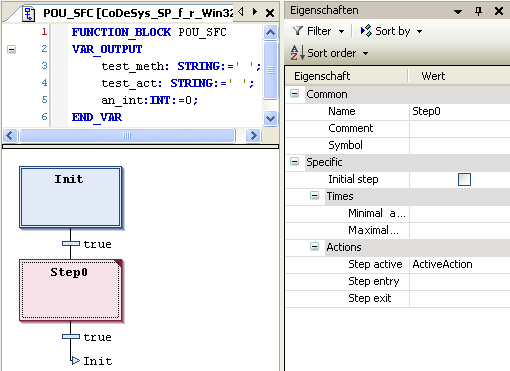Viewport: 510px width, 371px height.
Task: Click the test_act variable declaration
Action: 178,83
